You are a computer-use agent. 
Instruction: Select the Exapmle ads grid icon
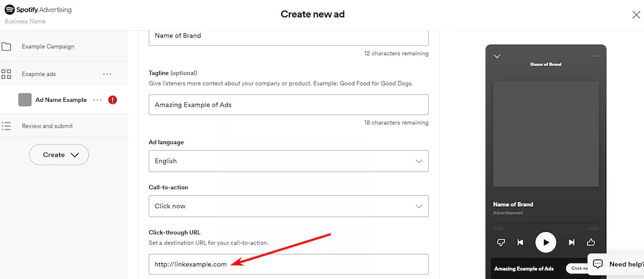point(6,74)
